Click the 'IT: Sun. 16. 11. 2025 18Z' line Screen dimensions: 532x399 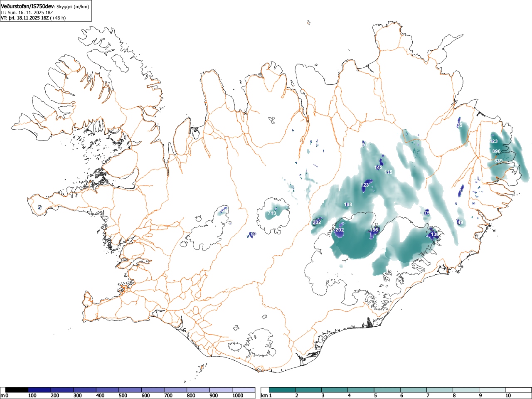[x=27, y=12]
